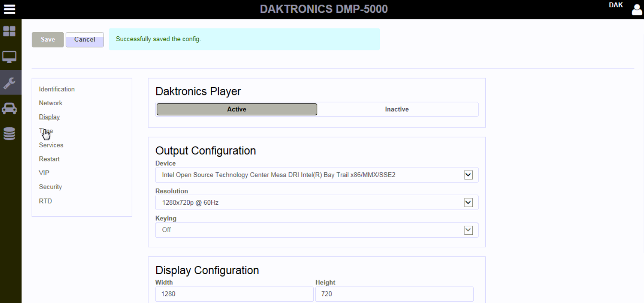Open the Time settings section

pyautogui.click(x=45, y=131)
